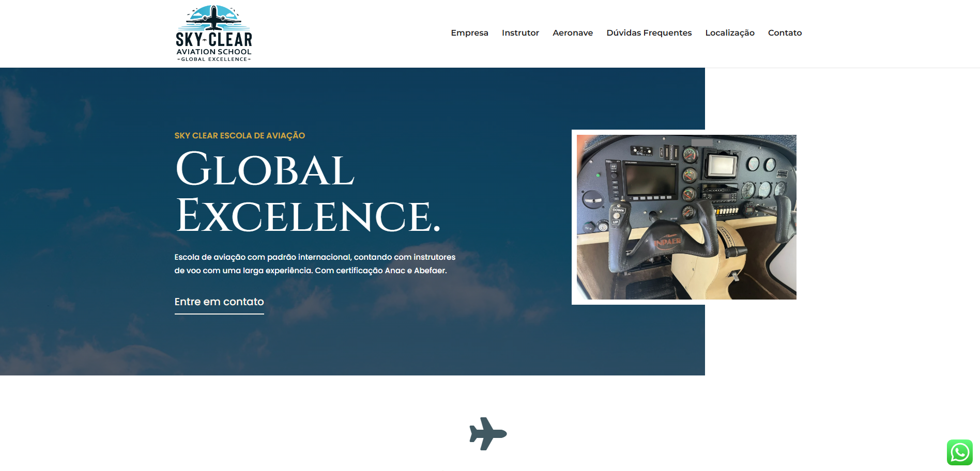
Task: Navigate to Localização
Action: pos(729,33)
